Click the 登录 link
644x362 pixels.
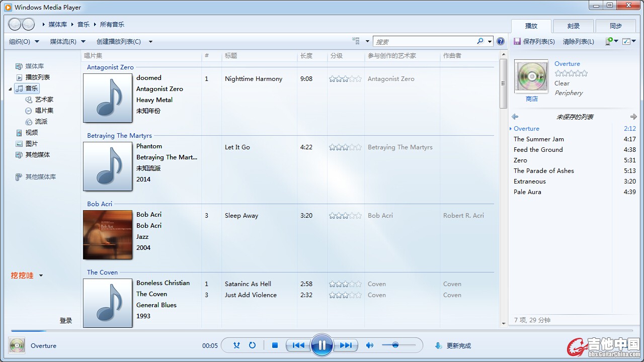[x=66, y=320]
